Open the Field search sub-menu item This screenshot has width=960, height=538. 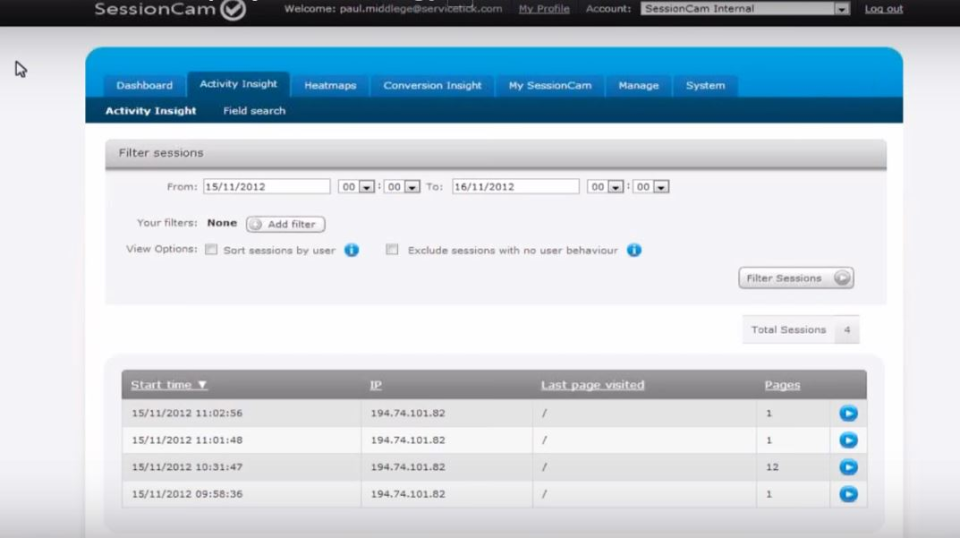tap(254, 111)
